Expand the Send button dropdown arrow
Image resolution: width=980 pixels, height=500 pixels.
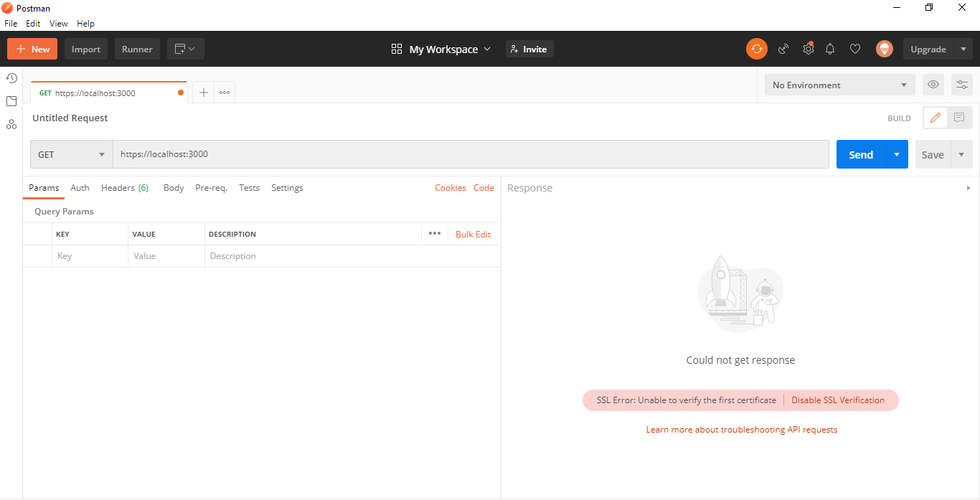[x=897, y=154]
